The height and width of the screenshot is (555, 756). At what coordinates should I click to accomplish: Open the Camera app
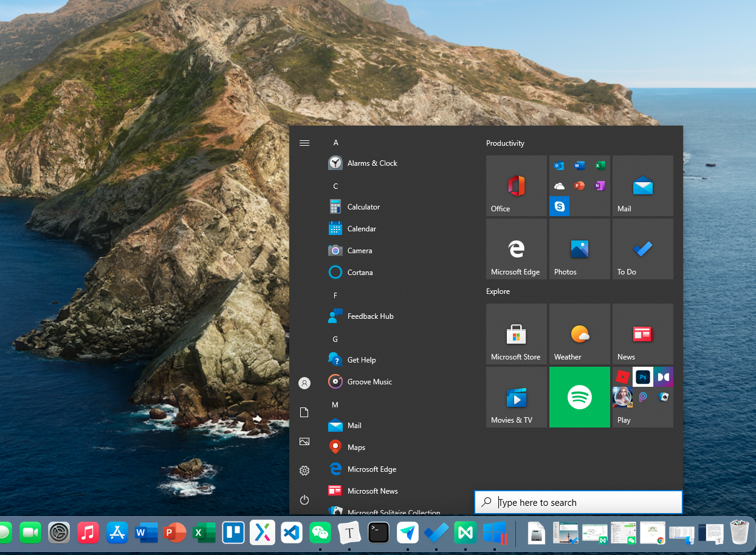[359, 250]
